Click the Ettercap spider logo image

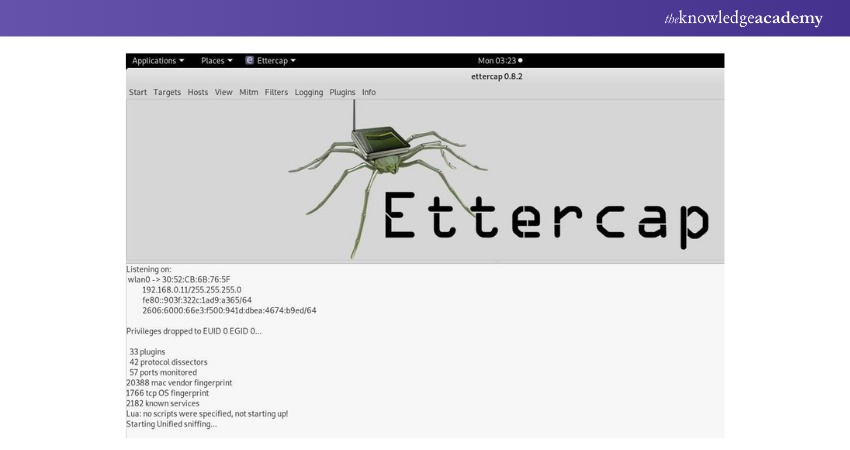click(x=388, y=179)
